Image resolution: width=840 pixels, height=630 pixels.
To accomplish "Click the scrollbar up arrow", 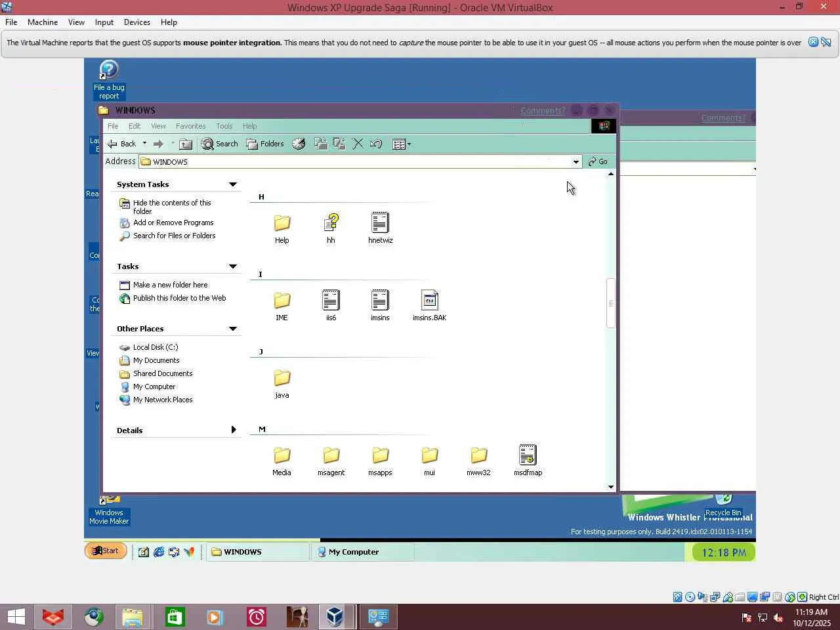I will (611, 174).
